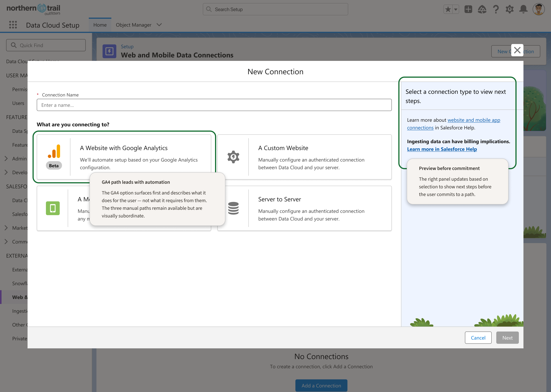Open the Favorites list dropdown arrow
This screenshot has width=551, height=392.
(456, 9)
